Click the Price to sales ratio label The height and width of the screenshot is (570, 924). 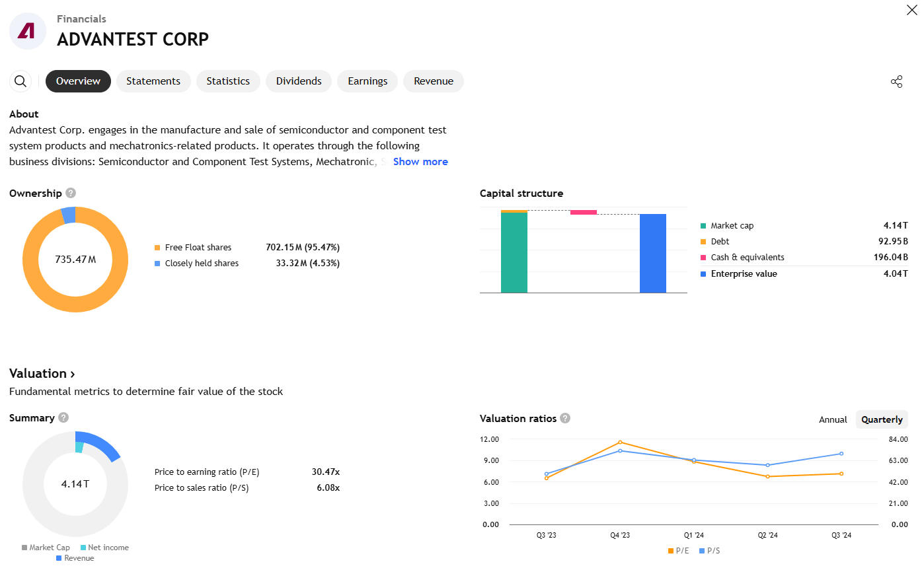(x=202, y=488)
